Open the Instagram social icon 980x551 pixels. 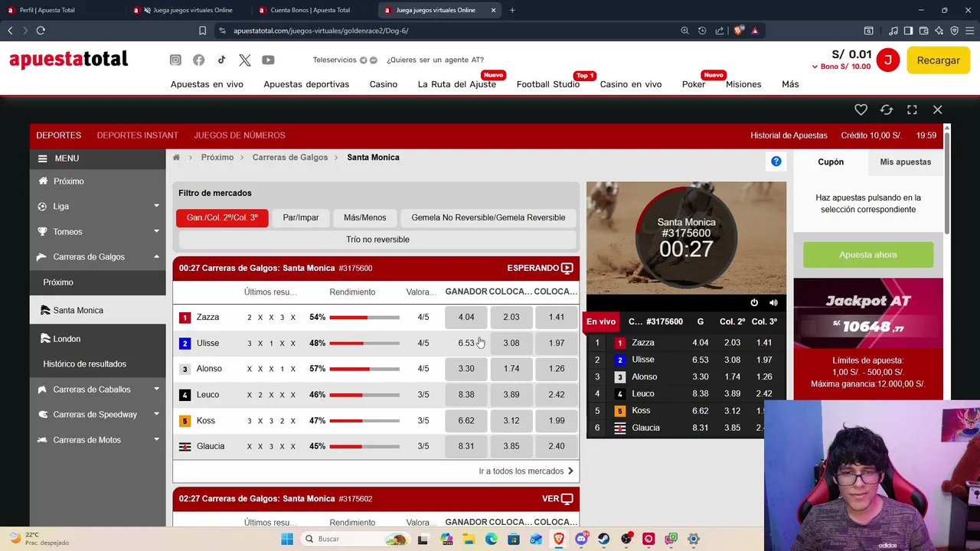[175, 60]
